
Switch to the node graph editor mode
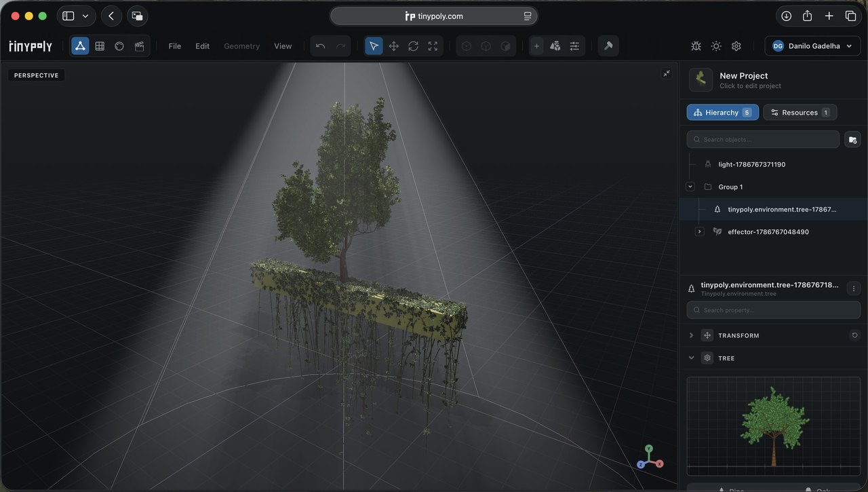pyautogui.click(x=80, y=46)
